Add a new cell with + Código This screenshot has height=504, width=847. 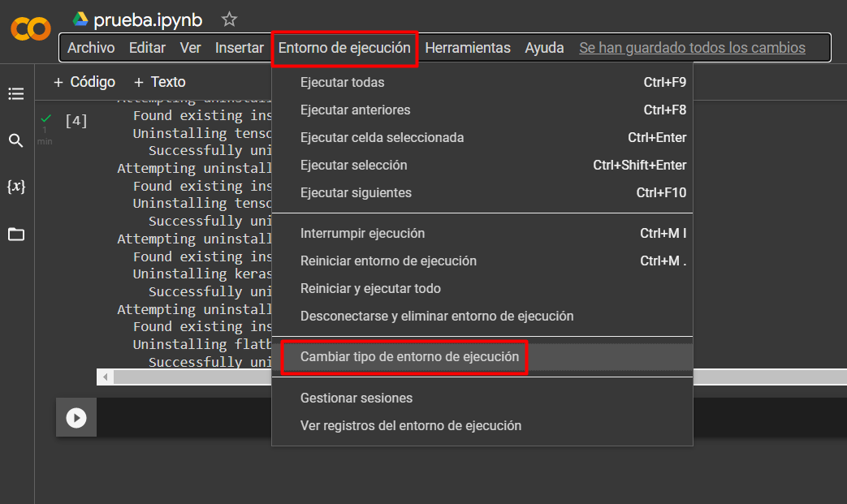84,82
